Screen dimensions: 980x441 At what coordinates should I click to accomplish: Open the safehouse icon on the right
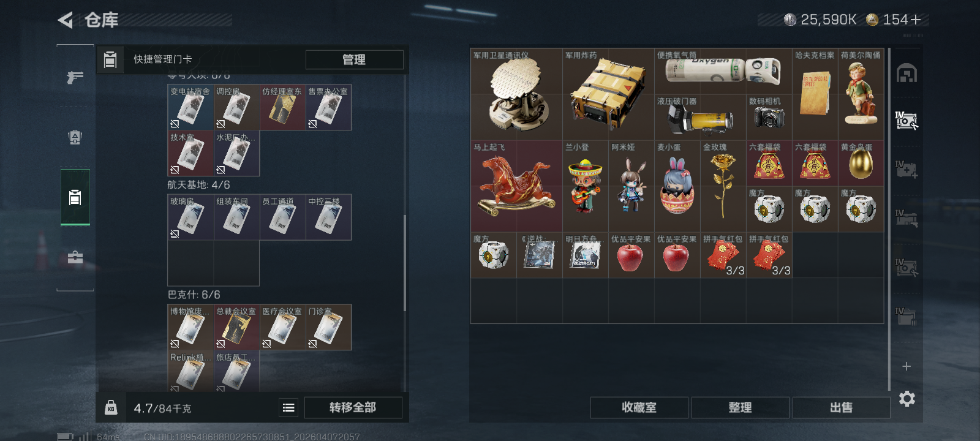(x=907, y=73)
